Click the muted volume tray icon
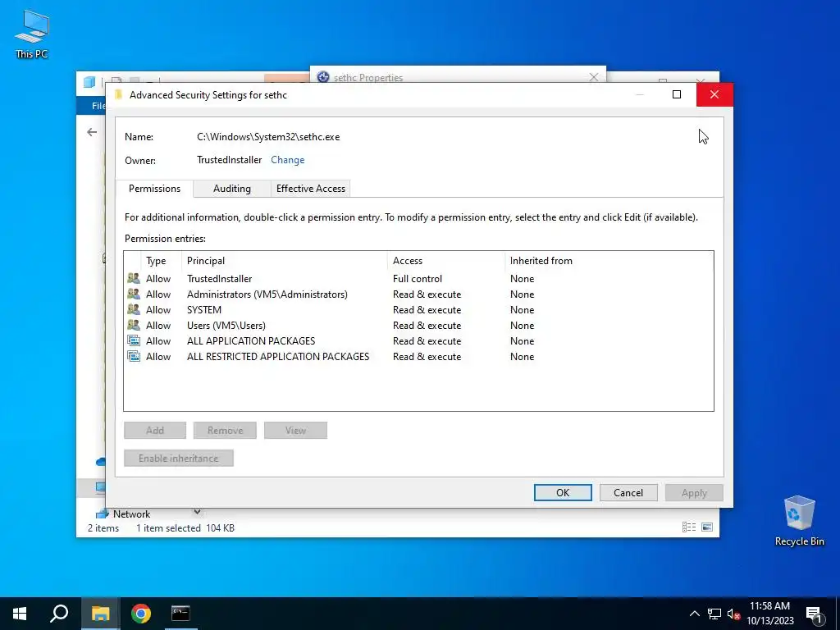 point(733,614)
